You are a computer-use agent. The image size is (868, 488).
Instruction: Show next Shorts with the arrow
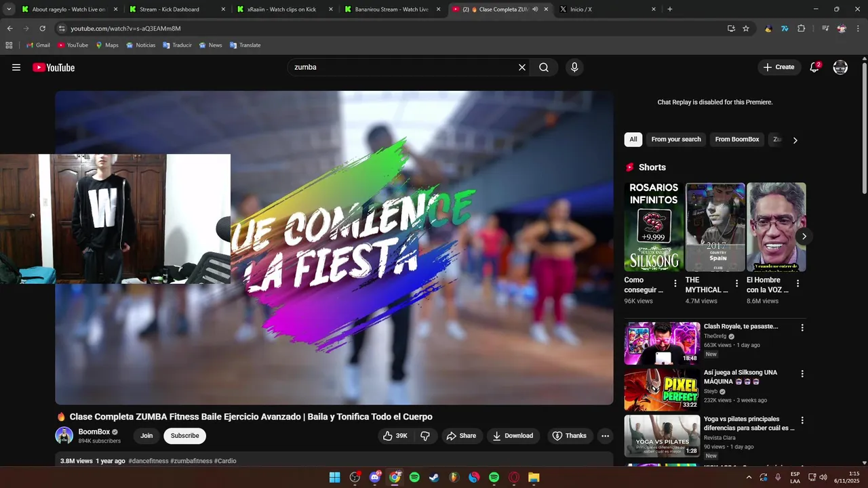click(804, 236)
